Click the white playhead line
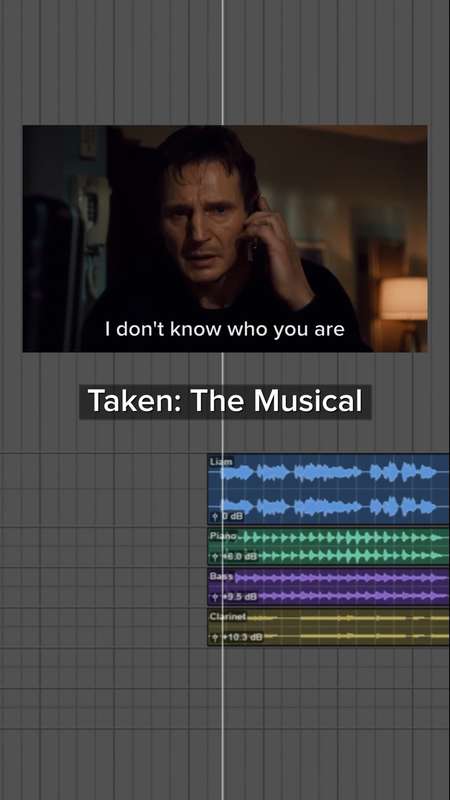 pos(222,714)
